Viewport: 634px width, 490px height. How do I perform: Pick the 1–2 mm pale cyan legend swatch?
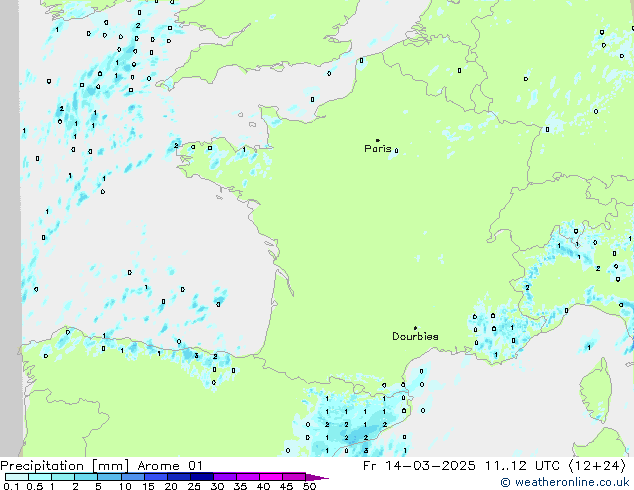pos(63,477)
